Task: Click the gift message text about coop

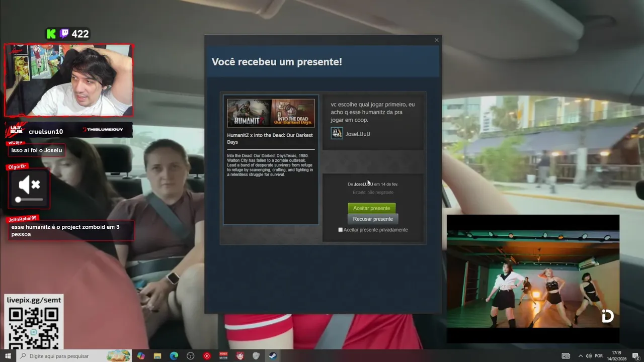Action: (372, 112)
